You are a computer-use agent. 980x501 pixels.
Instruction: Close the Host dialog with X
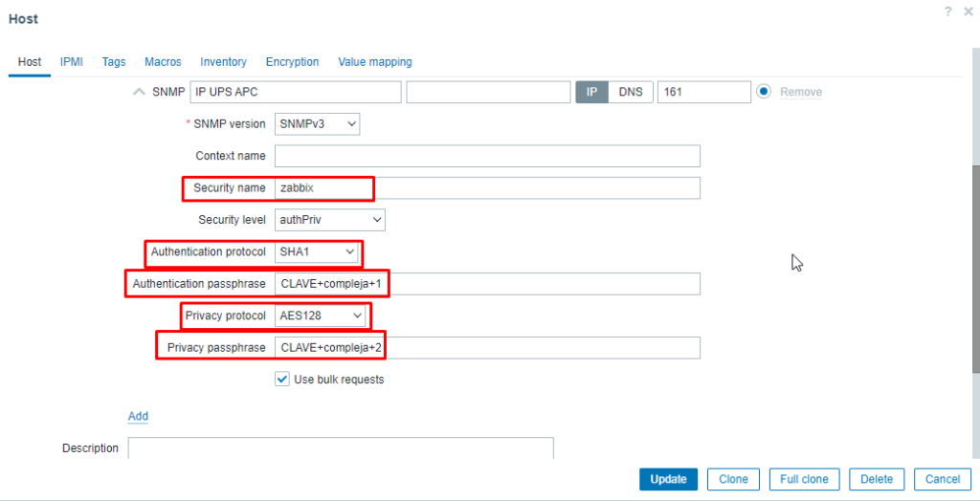click(969, 11)
